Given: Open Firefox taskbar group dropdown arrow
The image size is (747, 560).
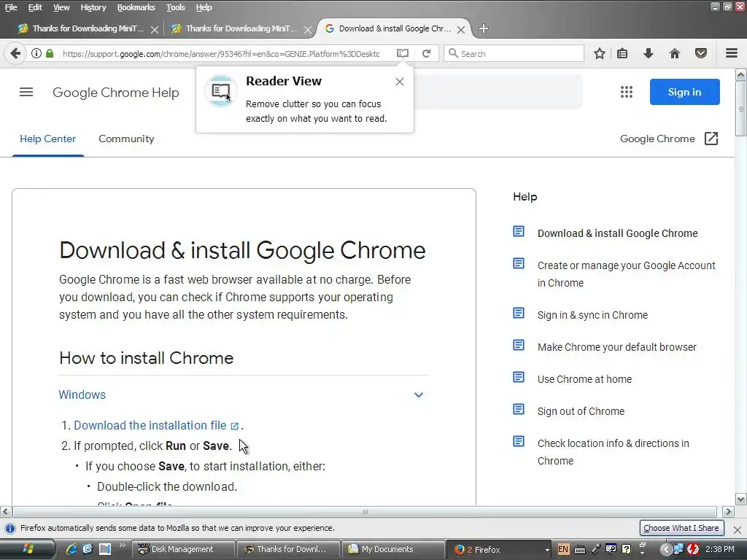Looking at the screenshot, I should tap(547, 550).
